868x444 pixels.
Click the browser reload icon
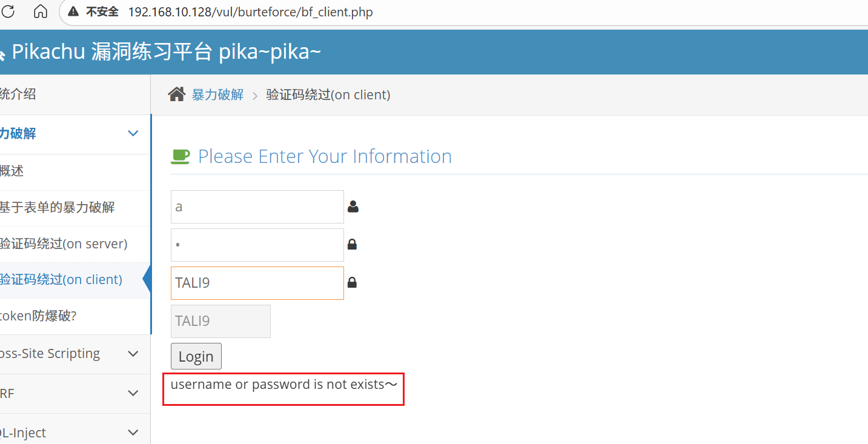pyautogui.click(x=8, y=12)
